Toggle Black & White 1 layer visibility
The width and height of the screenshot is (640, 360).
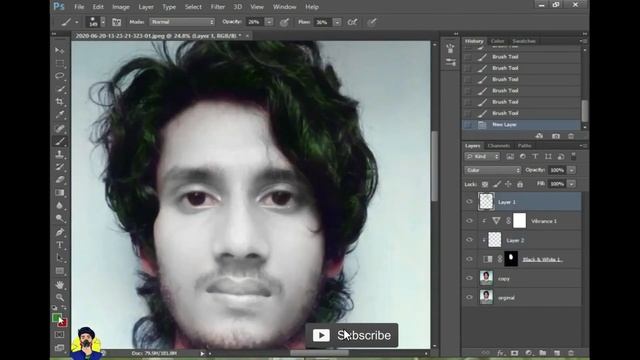pyautogui.click(x=469, y=259)
